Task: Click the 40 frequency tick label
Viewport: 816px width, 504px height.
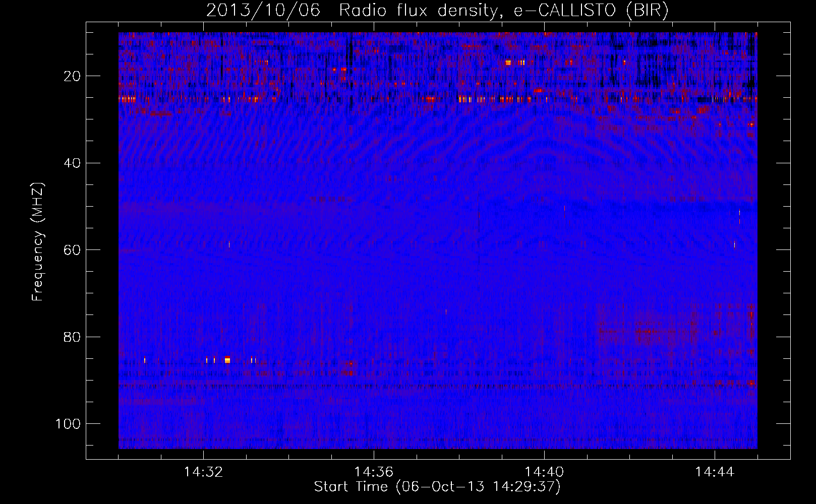Action: pyautogui.click(x=72, y=163)
